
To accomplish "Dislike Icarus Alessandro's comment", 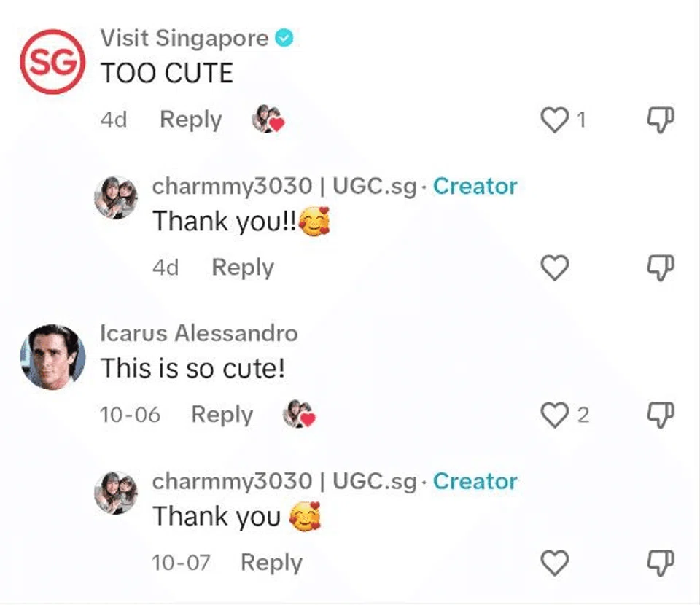I will tap(661, 415).
